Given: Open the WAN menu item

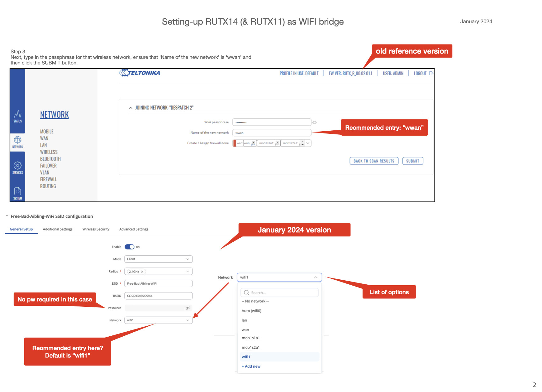Looking at the screenshot, I should 44,138.
